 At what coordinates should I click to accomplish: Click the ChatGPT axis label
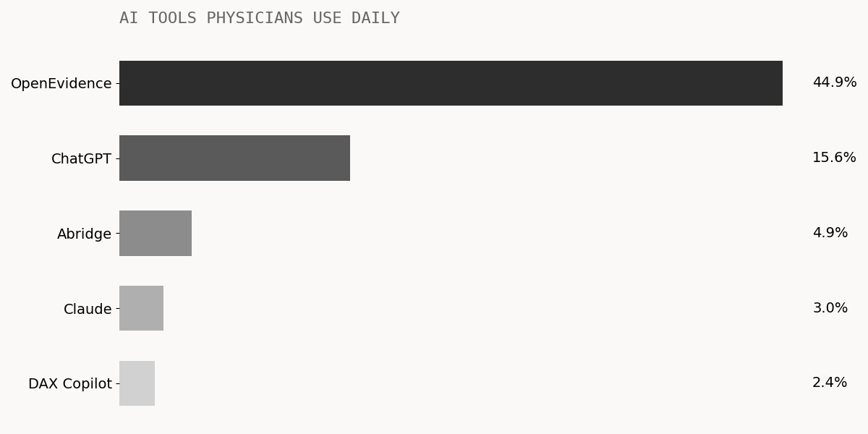point(82,159)
